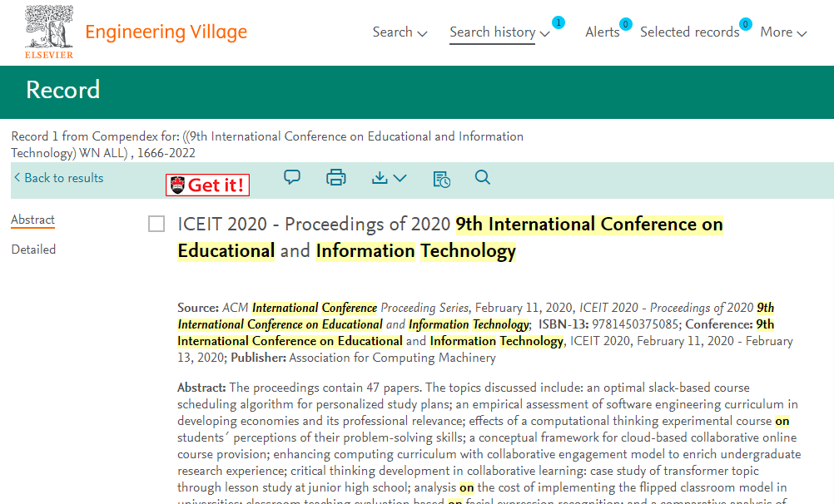
Task: Click the speech bubble comment icon
Action: (x=292, y=177)
